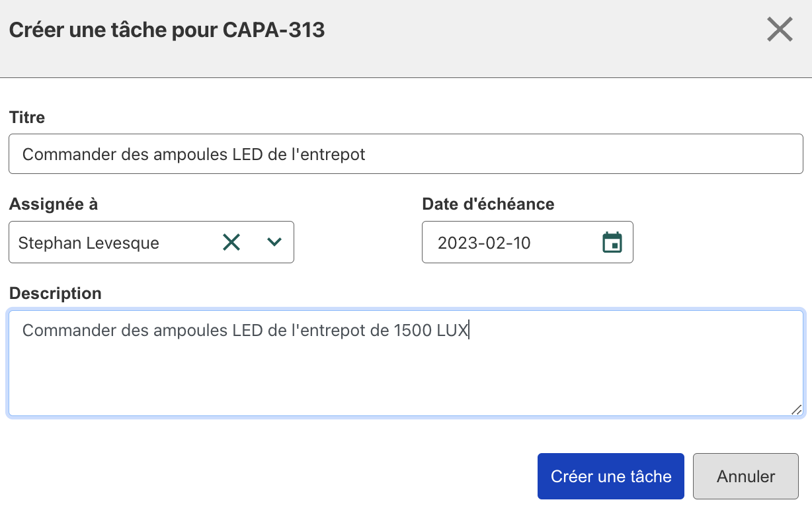Cancel with the Annuler button
The image size is (812, 508).
pos(745,476)
